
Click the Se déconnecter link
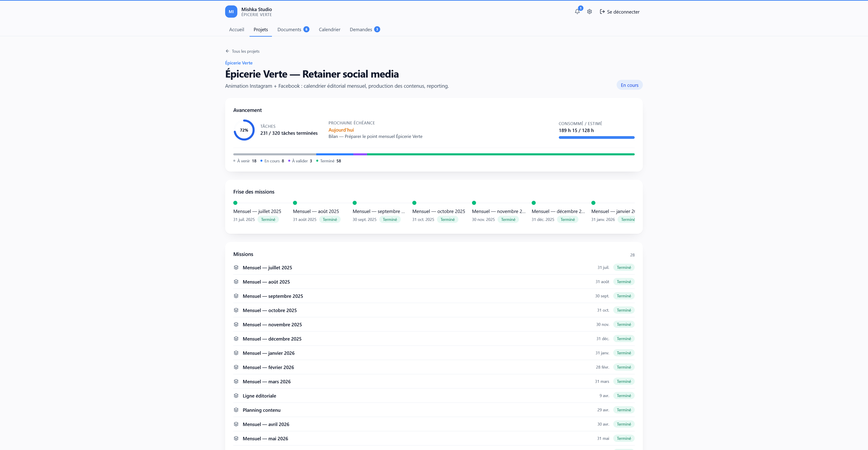[620, 12]
